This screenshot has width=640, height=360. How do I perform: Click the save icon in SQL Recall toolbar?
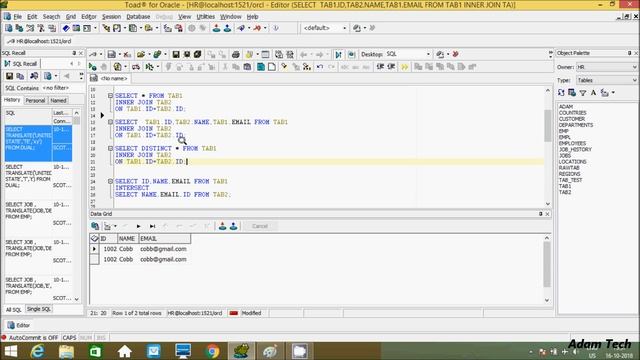(9, 76)
